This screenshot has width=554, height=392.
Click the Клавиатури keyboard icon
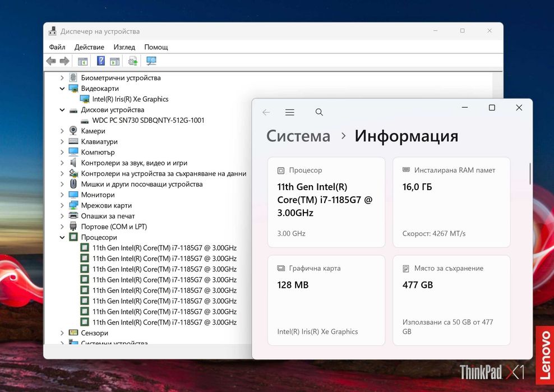[73, 141]
